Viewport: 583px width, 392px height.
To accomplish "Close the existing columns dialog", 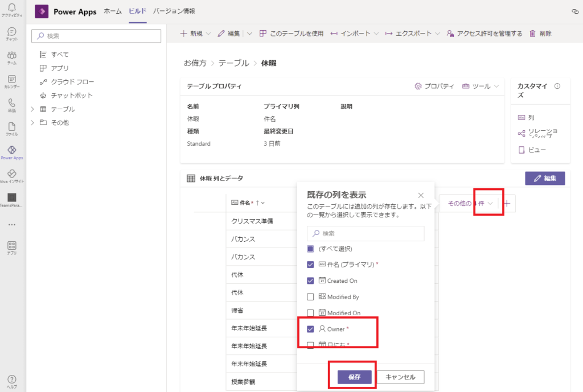I will point(421,196).
